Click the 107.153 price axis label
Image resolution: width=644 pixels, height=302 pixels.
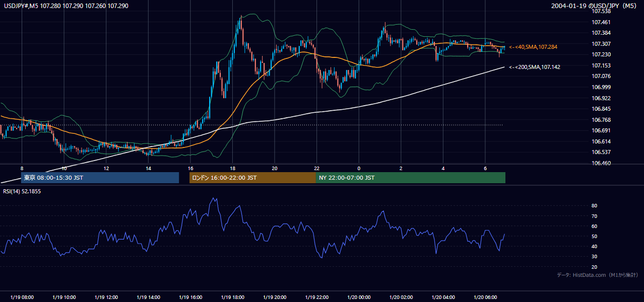click(602, 65)
